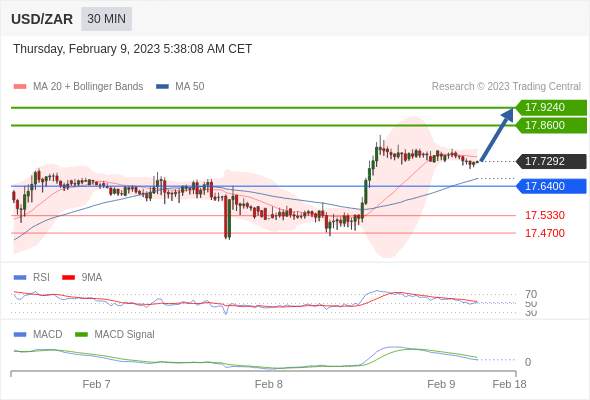Select the MACD legend label

click(48, 334)
